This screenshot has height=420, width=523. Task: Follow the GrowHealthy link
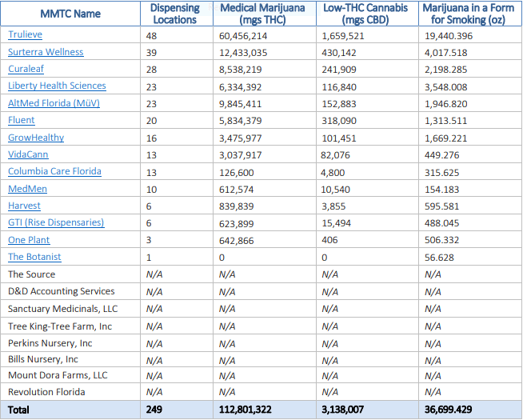[x=36, y=138]
